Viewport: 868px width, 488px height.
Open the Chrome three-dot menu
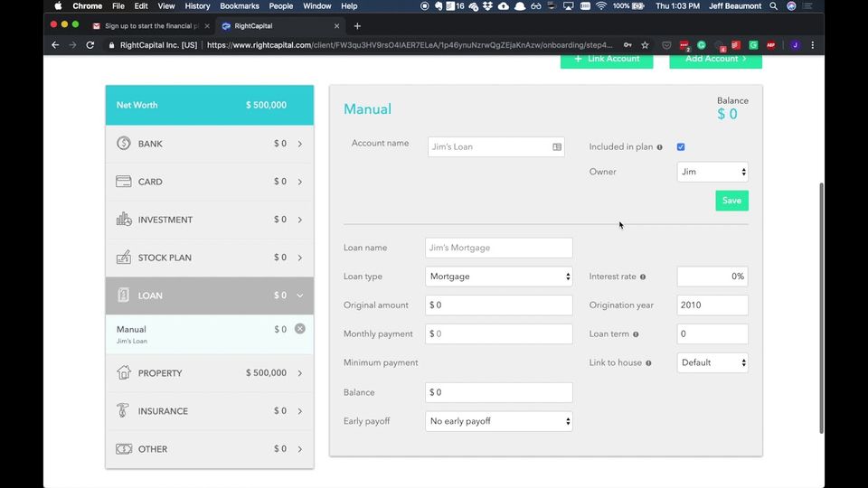(813, 45)
